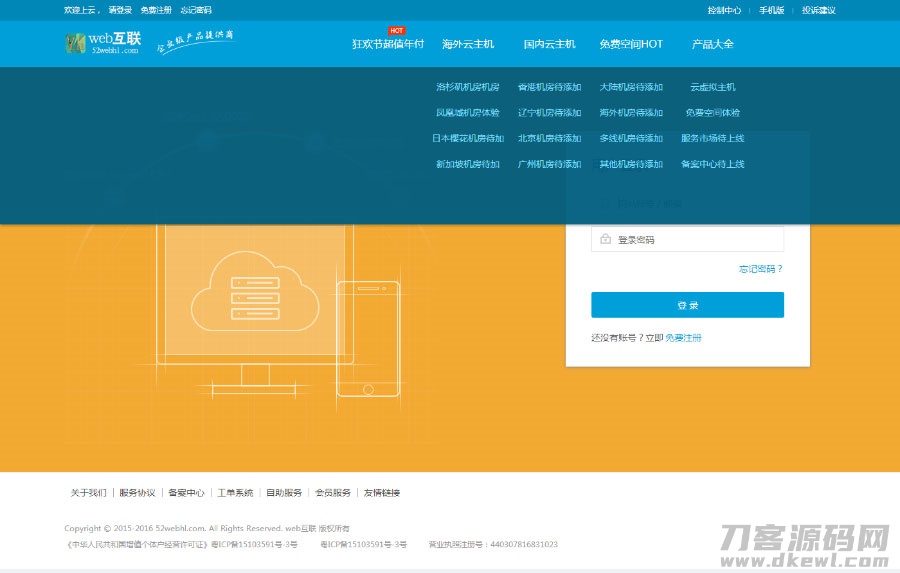Click 免费注册 below the login button
Image resolution: width=900 pixels, height=573 pixels.
[684, 338]
